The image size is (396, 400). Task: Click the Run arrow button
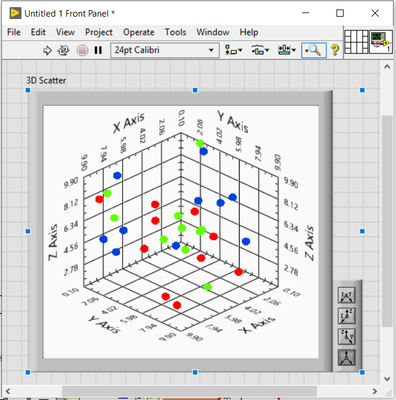47,51
